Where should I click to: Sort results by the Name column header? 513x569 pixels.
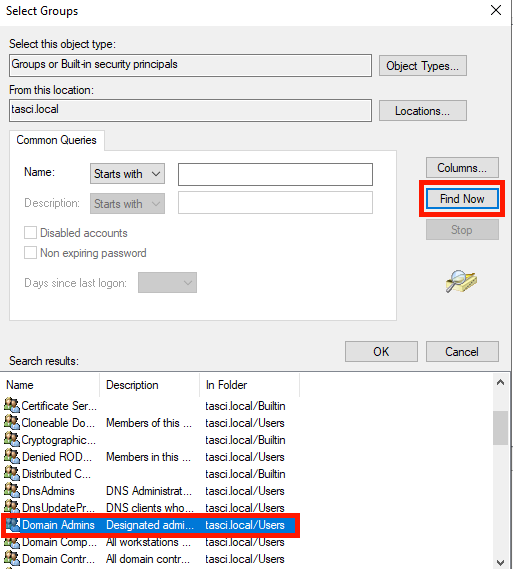(50, 385)
